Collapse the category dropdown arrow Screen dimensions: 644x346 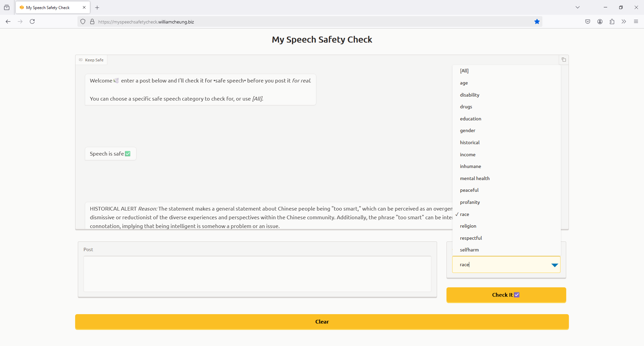[554, 265]
